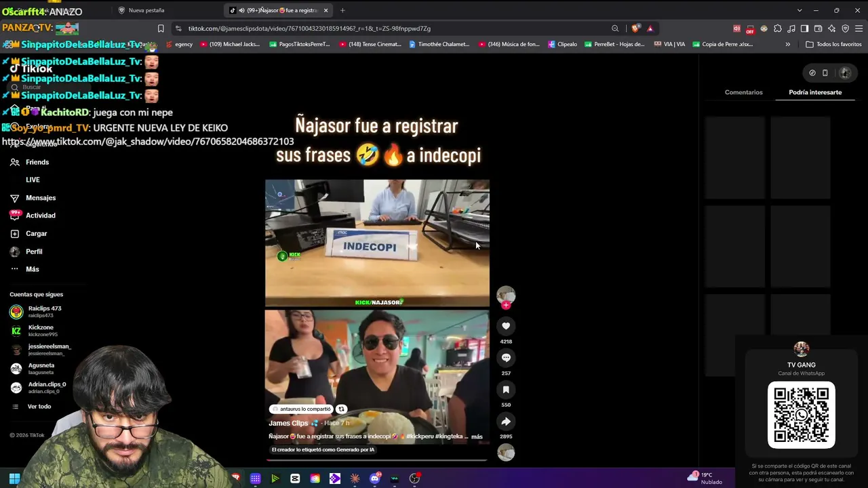The height and width of the screenshot is (488, 868).
Task: Open the media control music note icon
Action: click(x=791, y=28)
